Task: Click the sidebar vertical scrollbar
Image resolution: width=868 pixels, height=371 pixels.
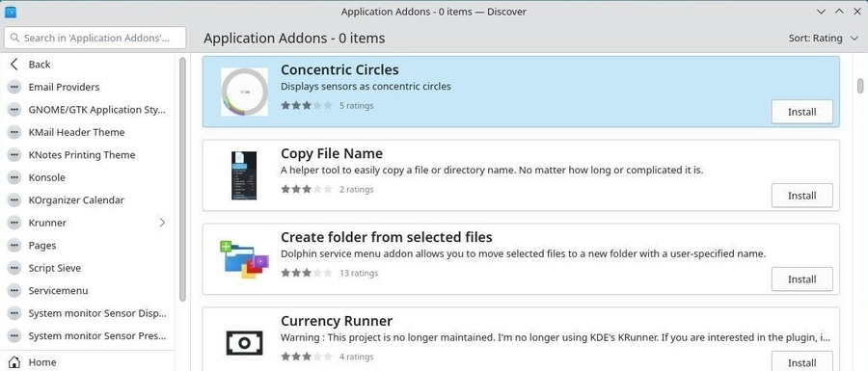Action: click(x=182, y=179)
